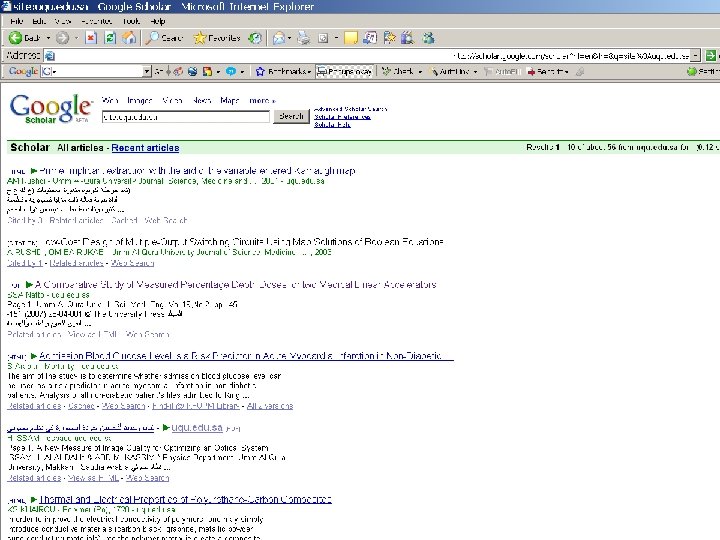Open the Forward button history dropdown
Viewport: 720px width, 540px height.
(76, 38)
